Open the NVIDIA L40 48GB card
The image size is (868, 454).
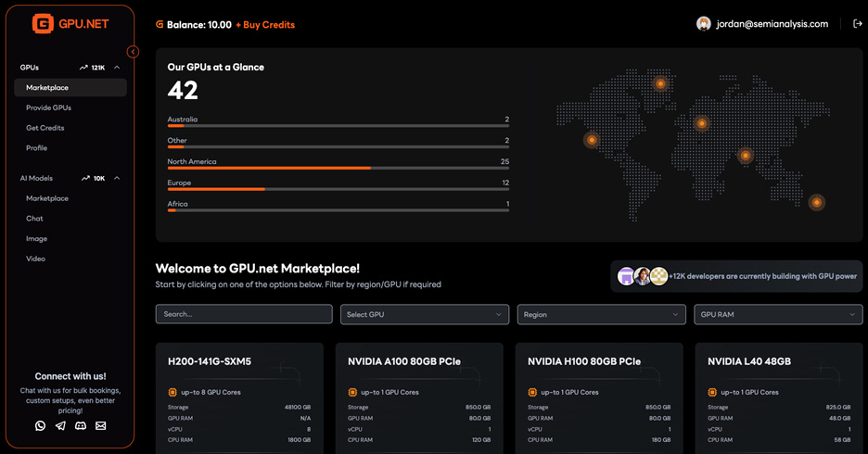point(779,398)
